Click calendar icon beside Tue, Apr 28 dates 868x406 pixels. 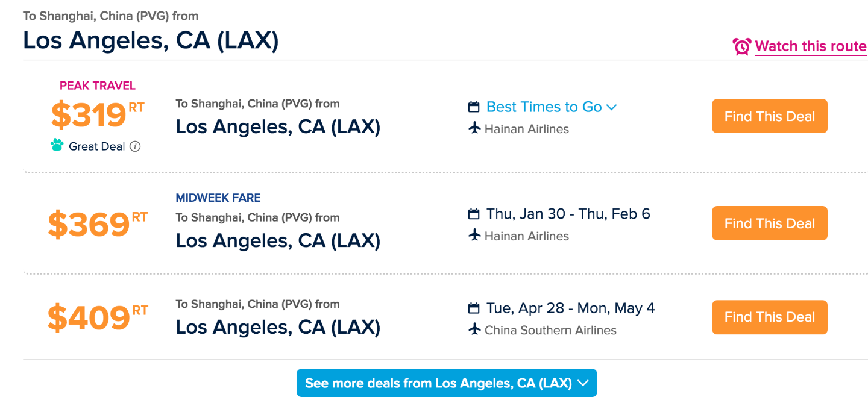tap(474, 308)
